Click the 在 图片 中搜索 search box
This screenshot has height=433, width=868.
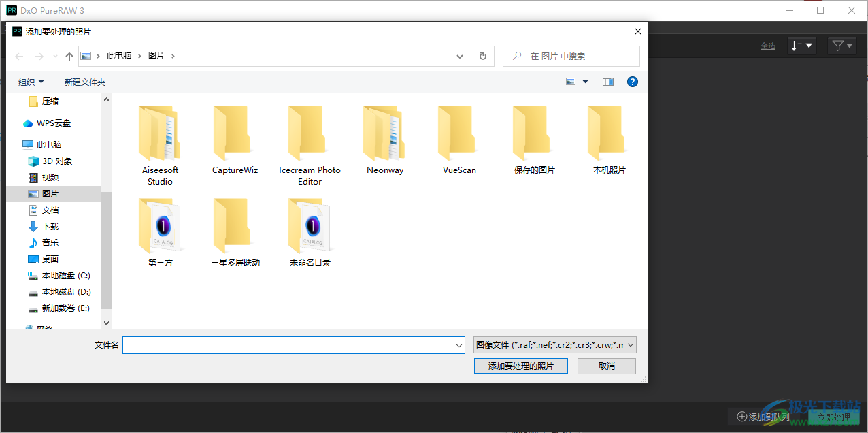tap(571, 56)
